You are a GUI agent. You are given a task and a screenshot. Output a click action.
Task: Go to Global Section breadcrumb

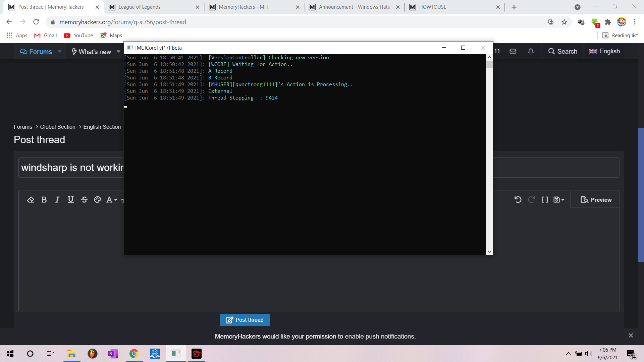(x=58, y=127)
